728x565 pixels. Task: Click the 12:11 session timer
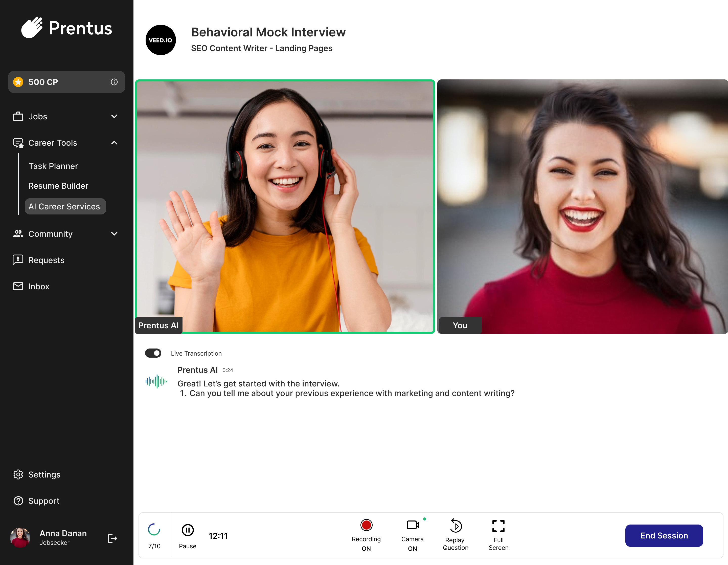(x=218, y=536)
